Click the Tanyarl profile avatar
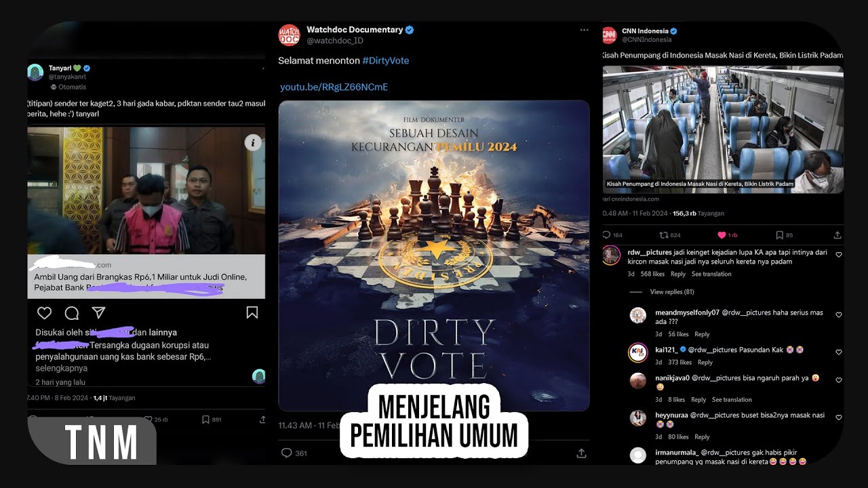This screenshot has height=488, width=868. [x=35, y=73]
